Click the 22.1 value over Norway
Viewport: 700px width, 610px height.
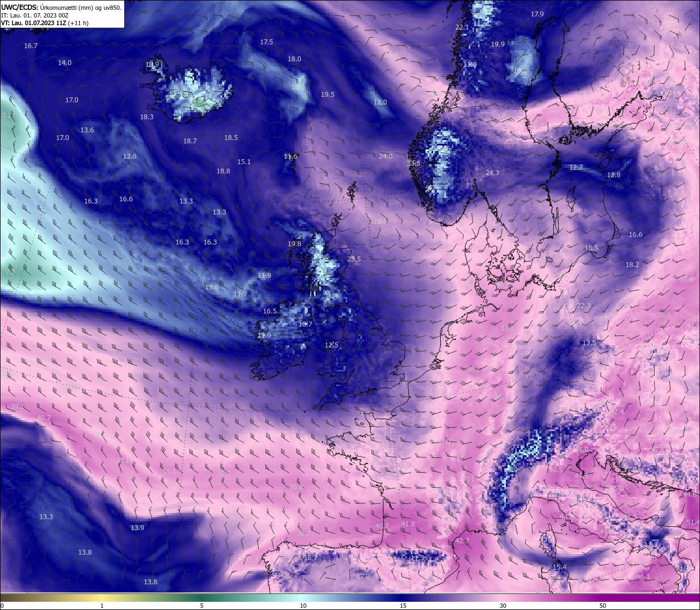point(462,27)
